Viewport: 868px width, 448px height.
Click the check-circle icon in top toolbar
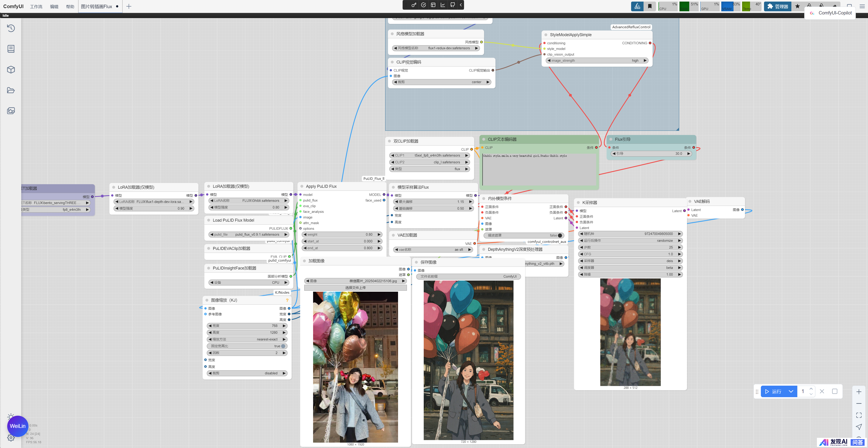(x=424, y=5)
